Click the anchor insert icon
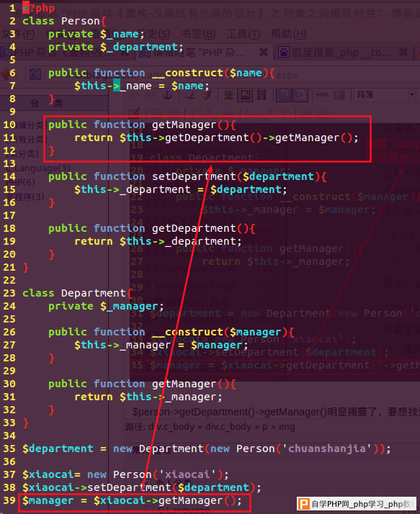The height and width of the screenshot is (514, 420). tap(167, 95)
